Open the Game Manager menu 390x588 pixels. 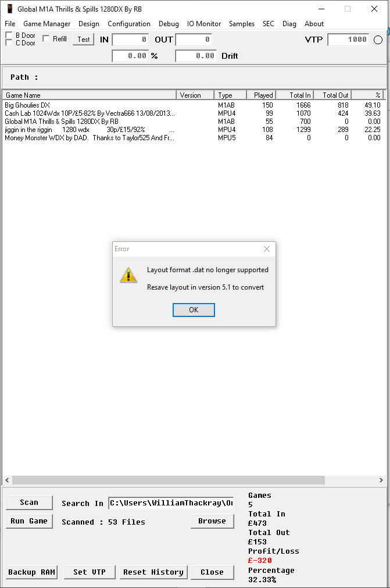tap(47, 24)
